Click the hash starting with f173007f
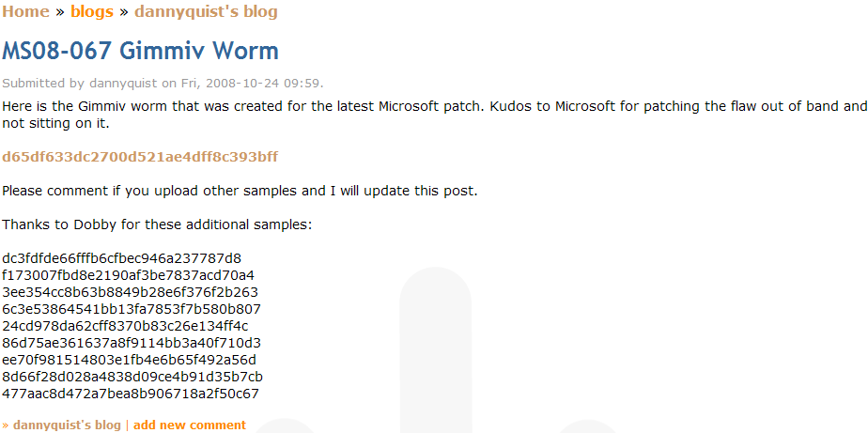The image size is (868, 433). 128,275
